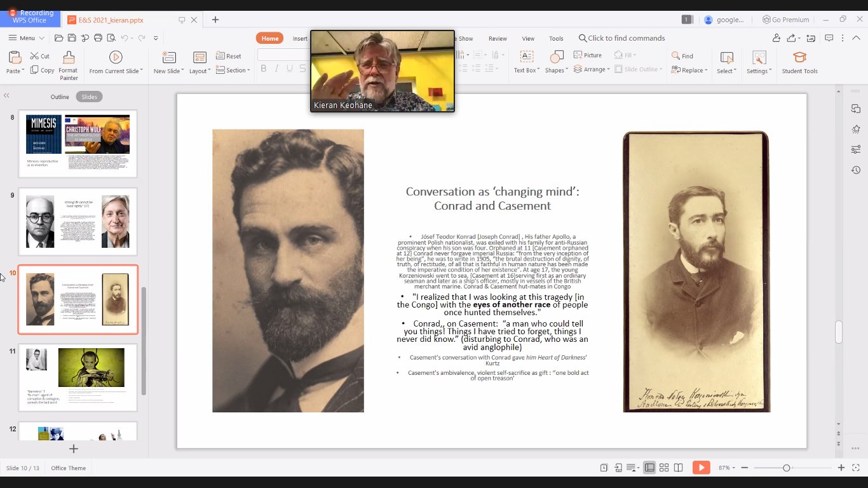Customize the quick access toolbar arrow
The height and width of the screenshot is (488, 868).
point(156,38)
